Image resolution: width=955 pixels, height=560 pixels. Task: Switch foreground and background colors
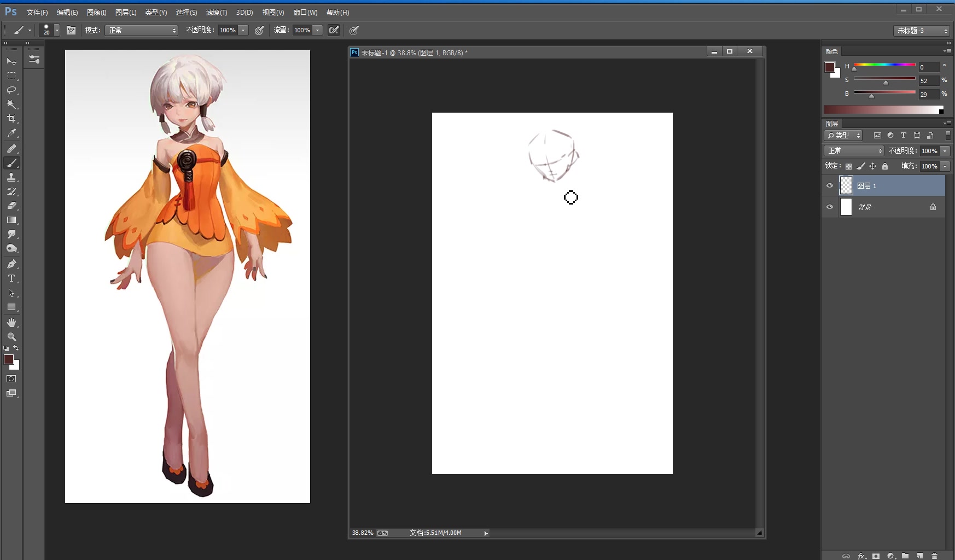pyautogui.click(x=16, y=348)
